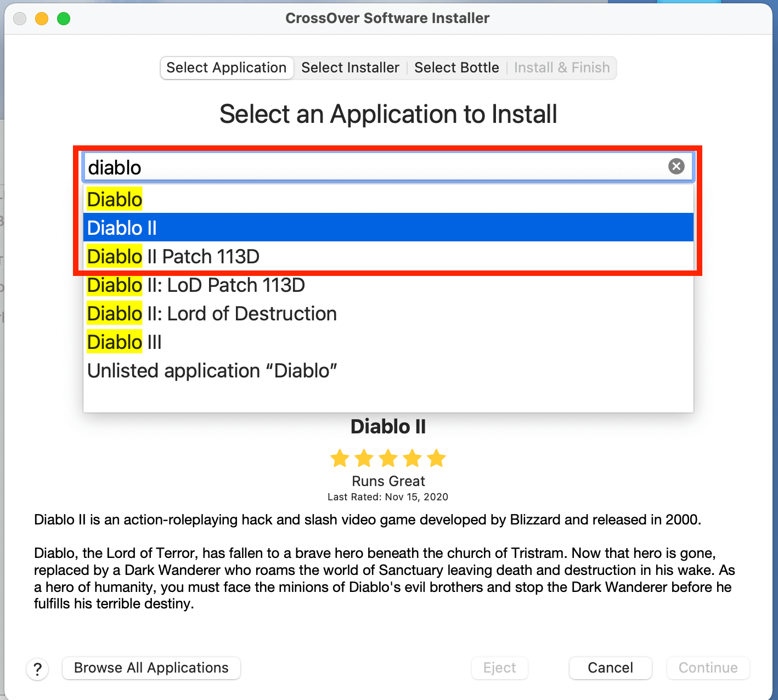
Task: Click the five-star rating for Diablo II
Action: [x=388, y=458]
